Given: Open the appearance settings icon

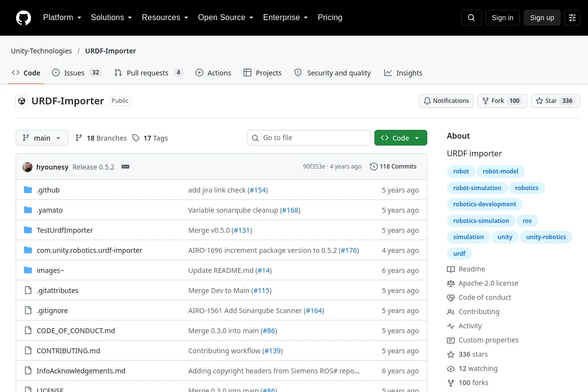Looking at the screenshot, I should 572,18.
